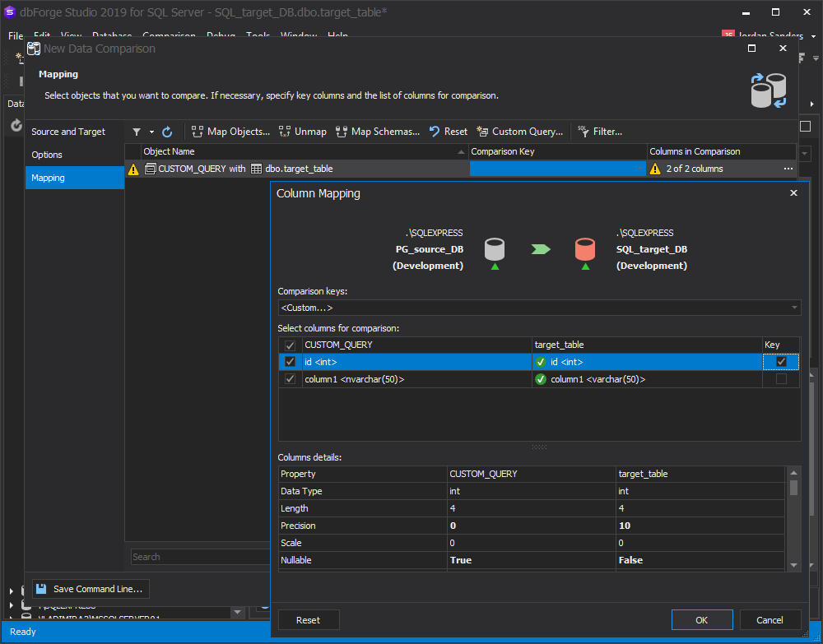Click the Precision row in Columns details
The height and width of the screenshot is (644, 823).
click(x=531, y=526)
